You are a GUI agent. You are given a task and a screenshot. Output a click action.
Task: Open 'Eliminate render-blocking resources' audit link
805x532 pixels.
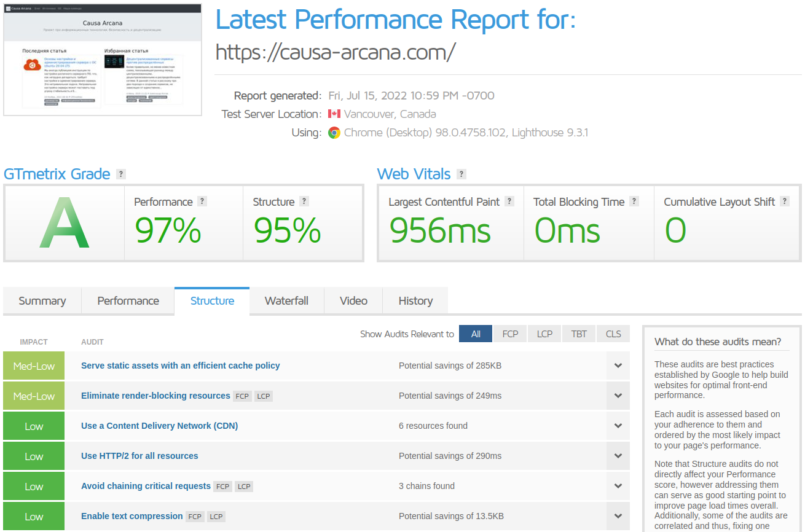click(155, 396)
